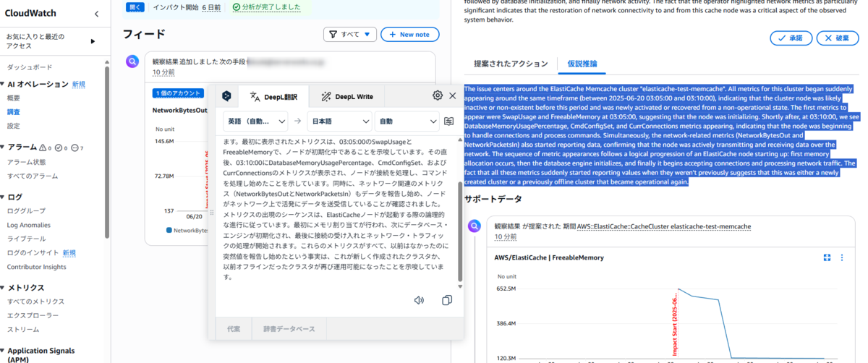The image size is (868, 363).
Task: Click the 分析が完了しました status badge
Action: tap(266, 7)
